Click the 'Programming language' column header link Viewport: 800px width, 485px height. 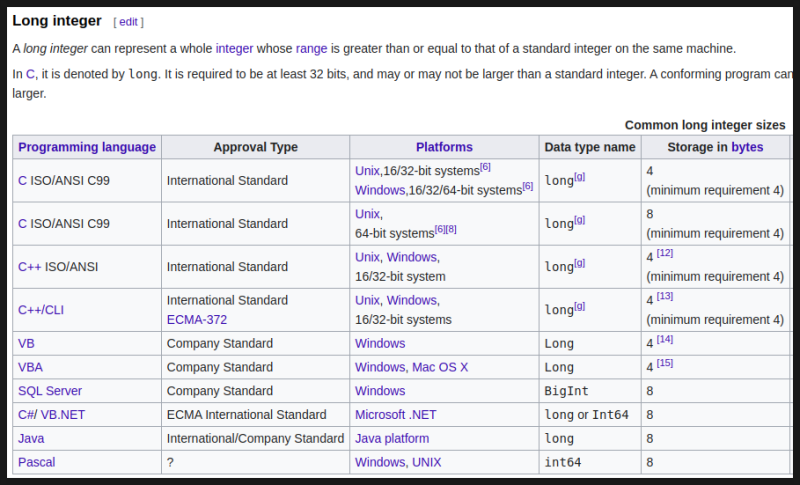87,147
